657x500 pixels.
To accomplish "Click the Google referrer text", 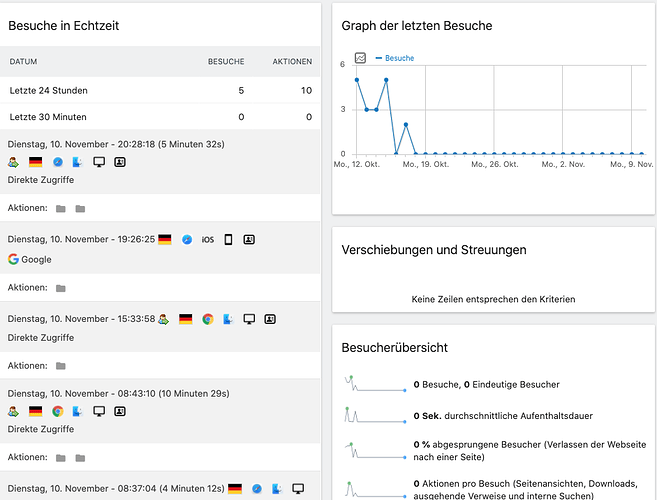I will click(36, 259).
